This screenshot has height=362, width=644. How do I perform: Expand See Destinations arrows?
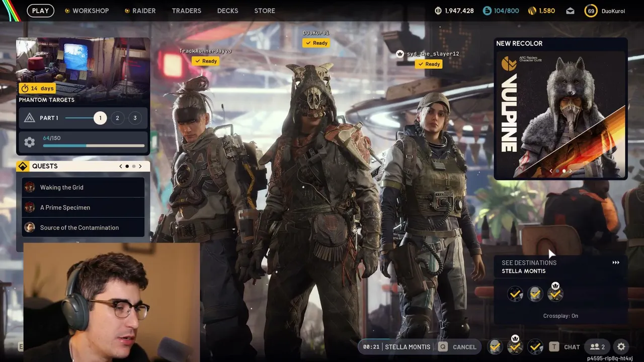click(x=616, y=262)
